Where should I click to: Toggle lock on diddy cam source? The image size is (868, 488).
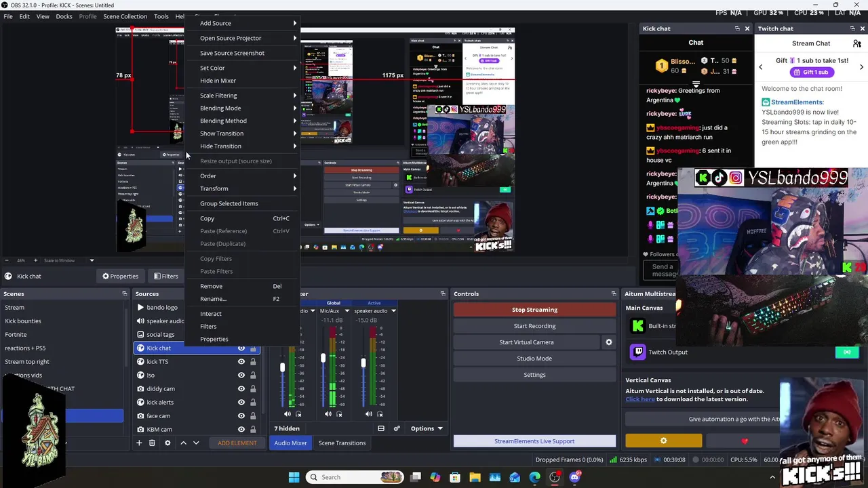pos(253,388)
